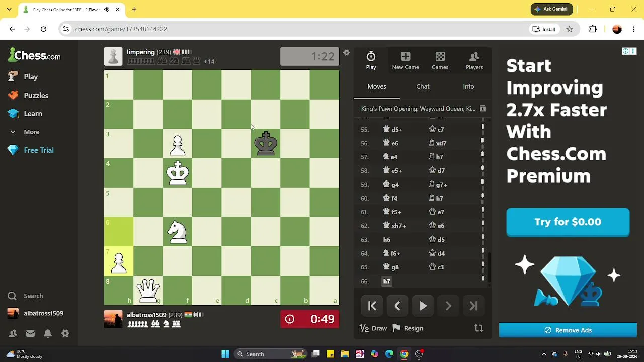The height and width of the screenshot is (362, 644).
Task: Open the Players icon in panel
Action: (474, 60)
